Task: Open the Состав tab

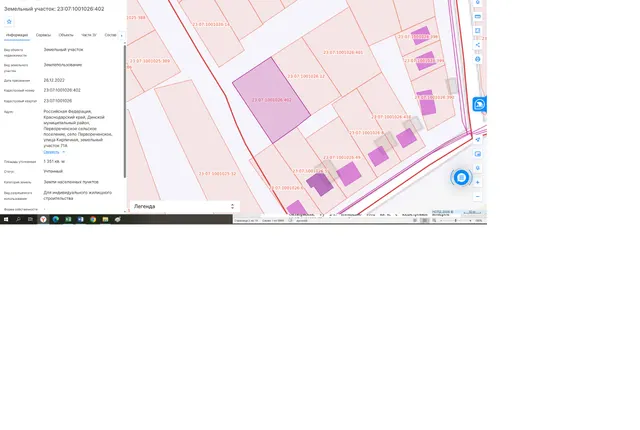Action: pyautogui.click(x=110, y=35)
